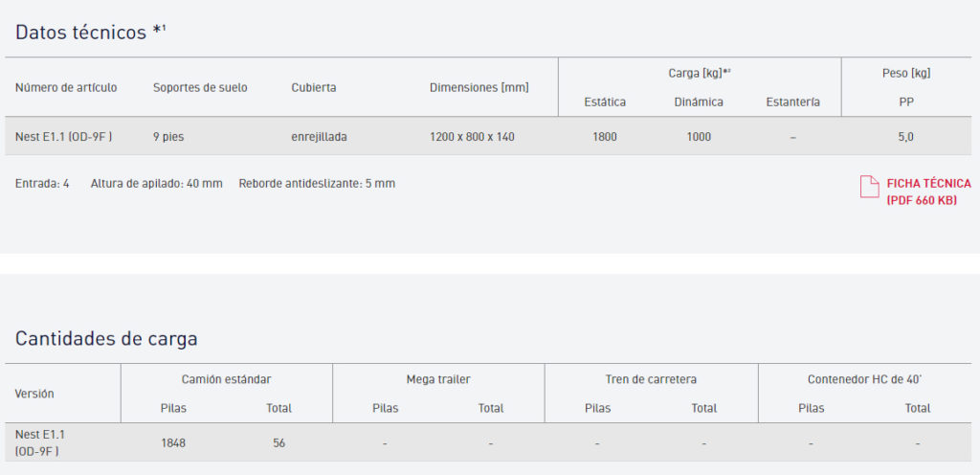Click the Soportes de suelo column header
Viewport: 980px width, 475px height.
pyautogui.click(x=200, y=87)
